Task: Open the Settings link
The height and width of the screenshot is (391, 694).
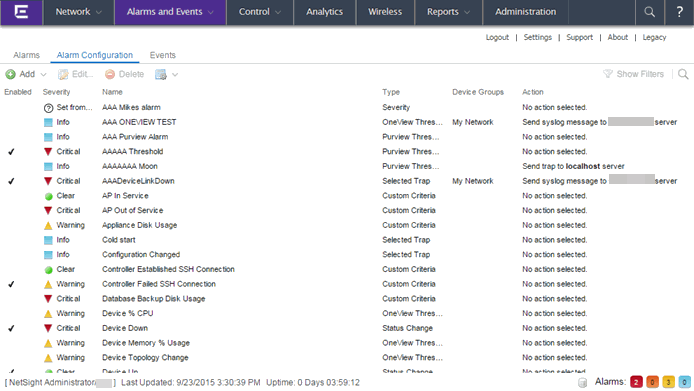Action: click(x=538, y=37)
